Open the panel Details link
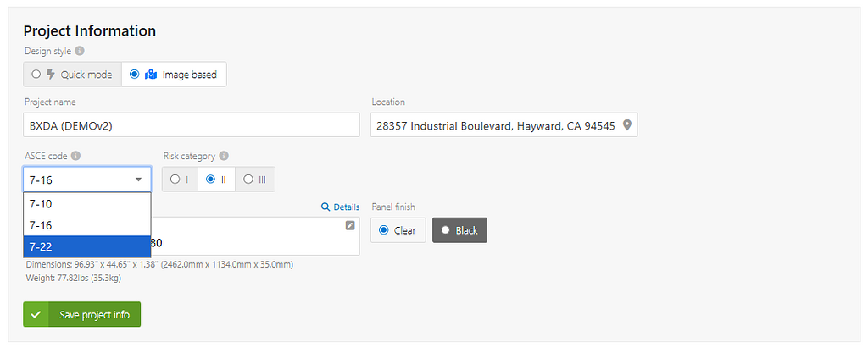This screenshot has height=348, width=868. 346,207
